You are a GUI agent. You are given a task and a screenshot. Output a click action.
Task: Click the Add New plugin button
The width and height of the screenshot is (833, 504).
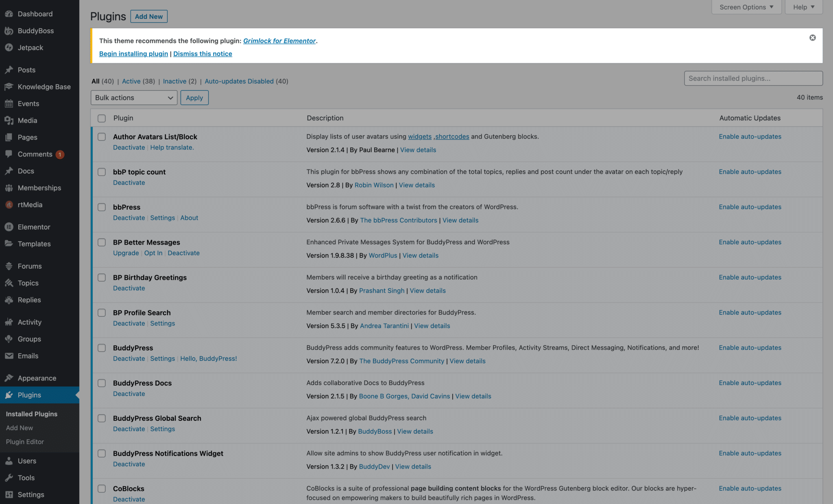click(149, 16)
